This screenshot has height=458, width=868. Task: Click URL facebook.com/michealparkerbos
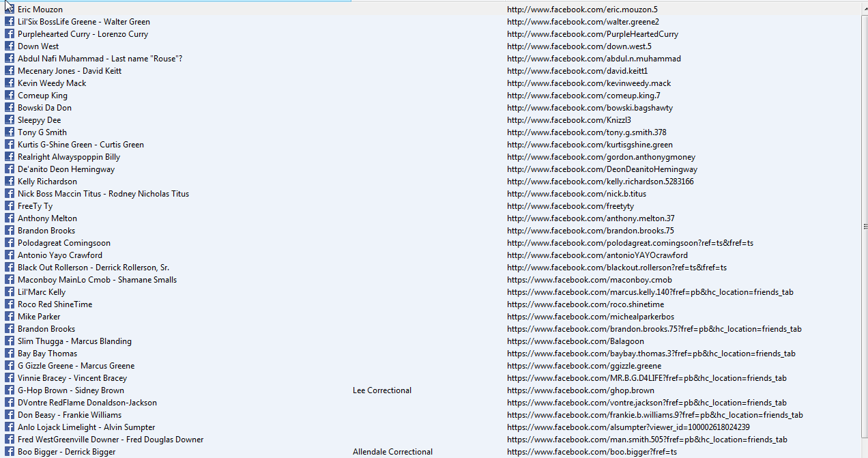[590, 317]
